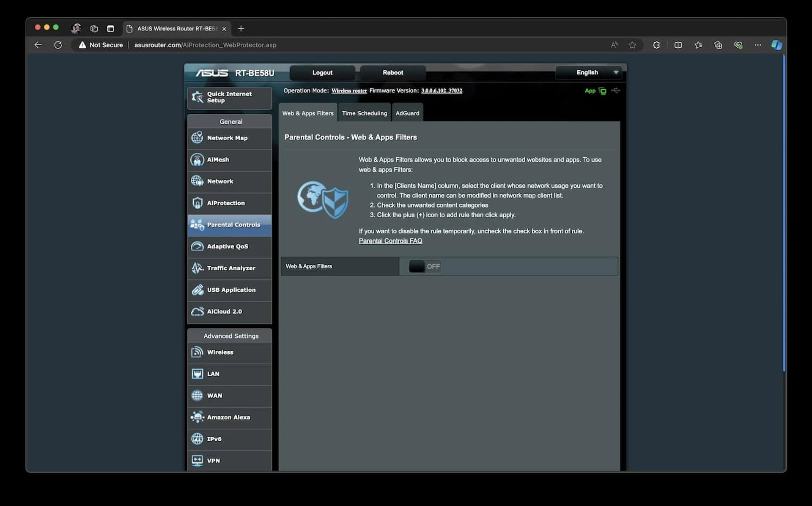Open a new browser tab

[241, 29]
